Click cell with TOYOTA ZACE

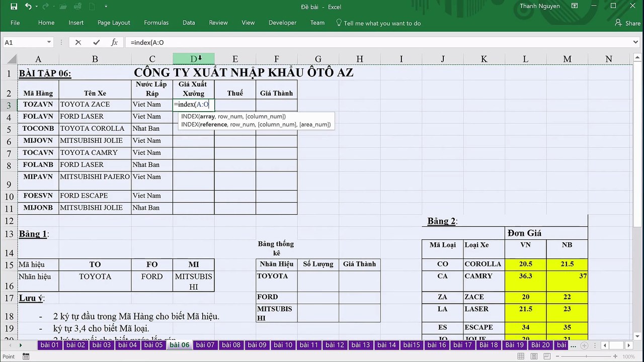click(x=95, y=105)
